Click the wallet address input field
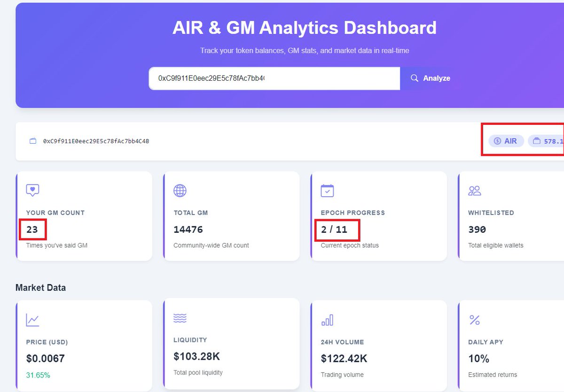Screen dimensions: 564x392 point(274,78)
